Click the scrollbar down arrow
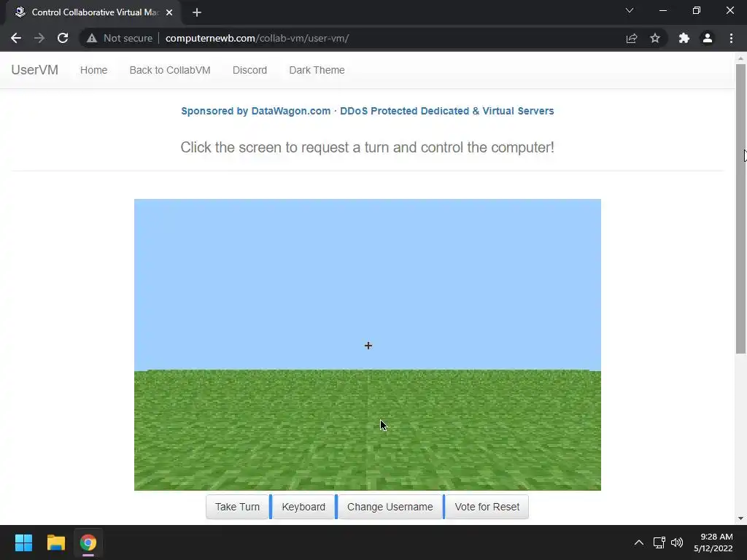This screenshot has height=560, width=747. 740,518
